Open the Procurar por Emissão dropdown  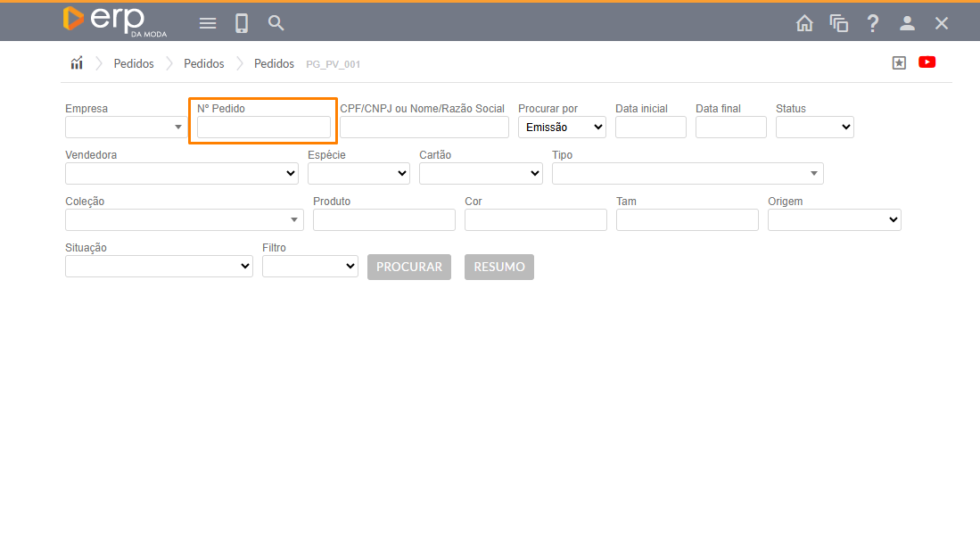tap(562, 128)
